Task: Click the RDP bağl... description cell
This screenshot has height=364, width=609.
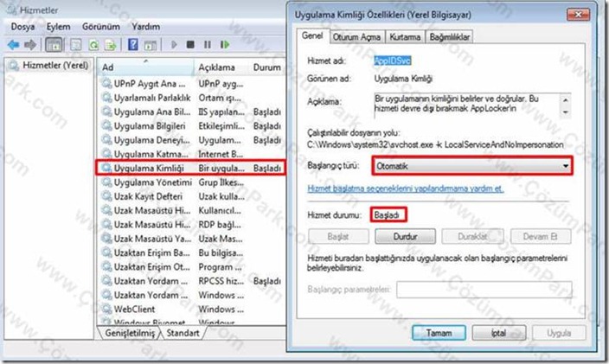Action: [220, 224]
